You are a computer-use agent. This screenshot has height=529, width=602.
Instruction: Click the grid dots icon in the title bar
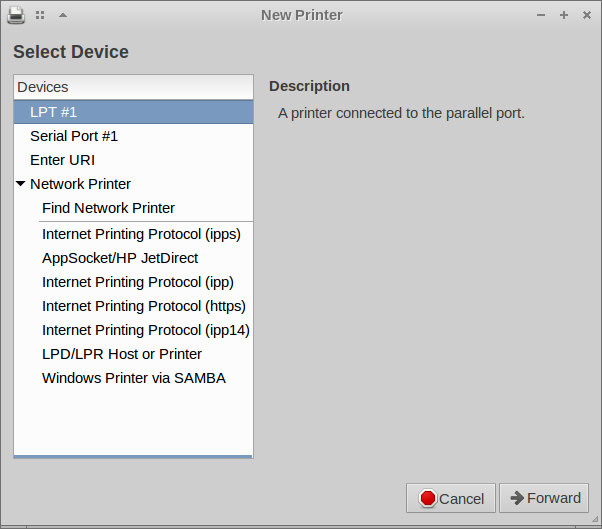tap(40, 15)
